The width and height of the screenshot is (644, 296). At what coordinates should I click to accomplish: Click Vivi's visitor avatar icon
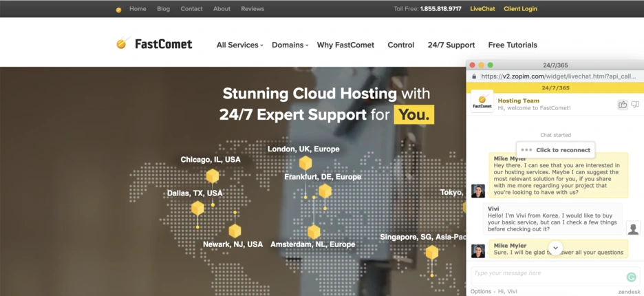[633, 228]
